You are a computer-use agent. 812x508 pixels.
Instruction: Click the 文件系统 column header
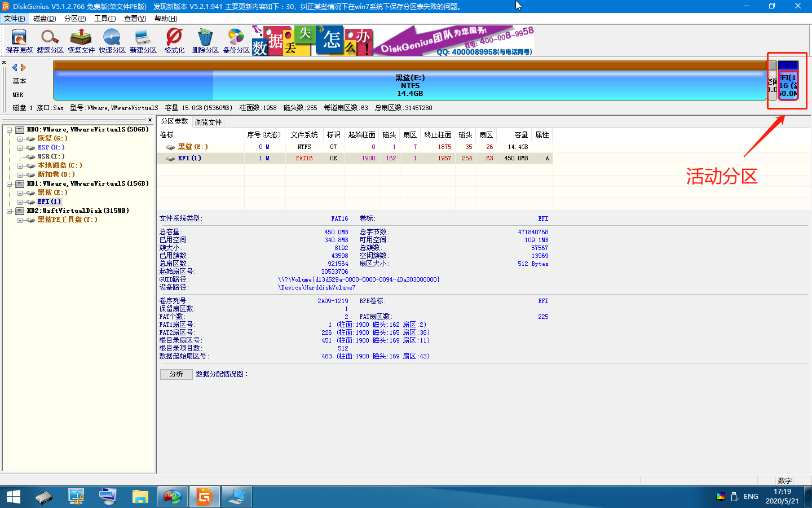304,135
